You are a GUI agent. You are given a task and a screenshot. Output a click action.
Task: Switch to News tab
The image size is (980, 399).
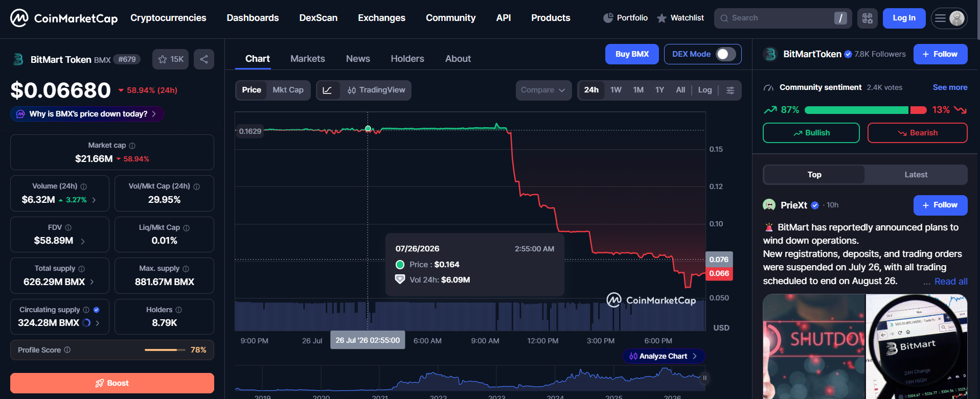[x=358, y=59]
